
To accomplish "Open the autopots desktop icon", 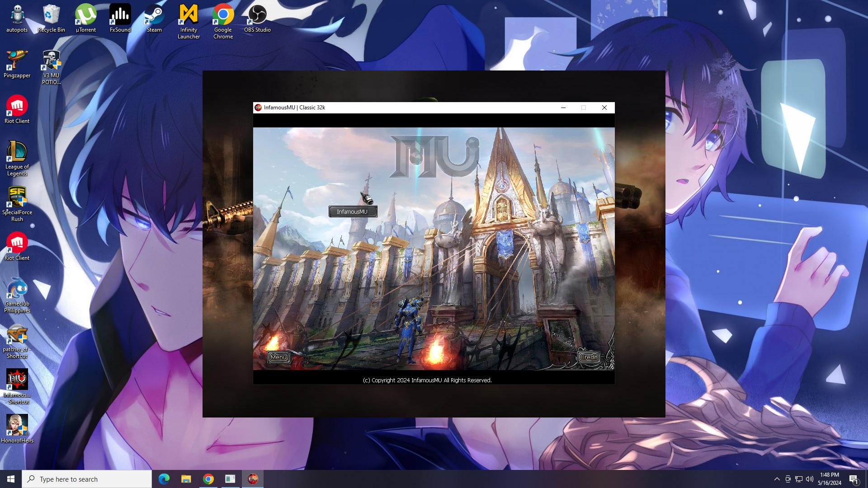I will [17, 19].
